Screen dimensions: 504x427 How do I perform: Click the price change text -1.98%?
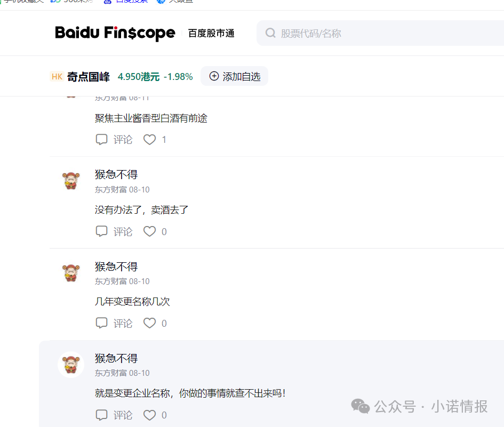179,76
